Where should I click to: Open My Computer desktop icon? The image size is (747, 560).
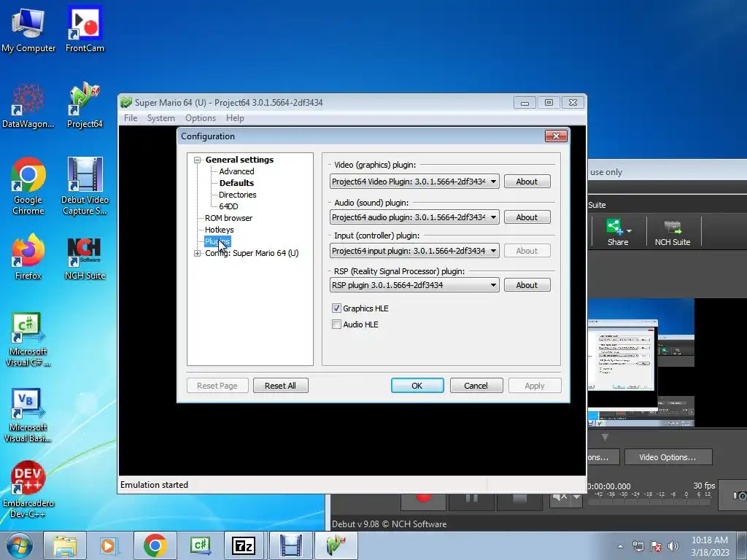pos(28,29)
